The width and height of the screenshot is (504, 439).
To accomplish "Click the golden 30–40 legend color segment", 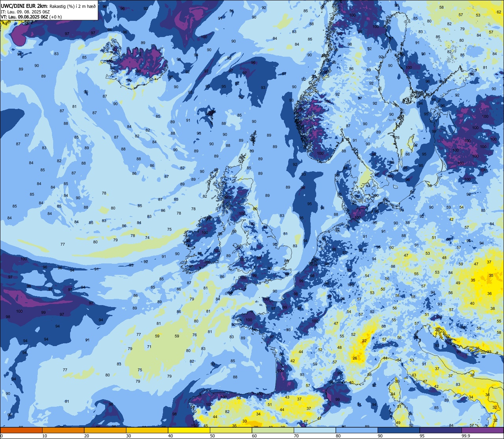I will coord(147,430).
